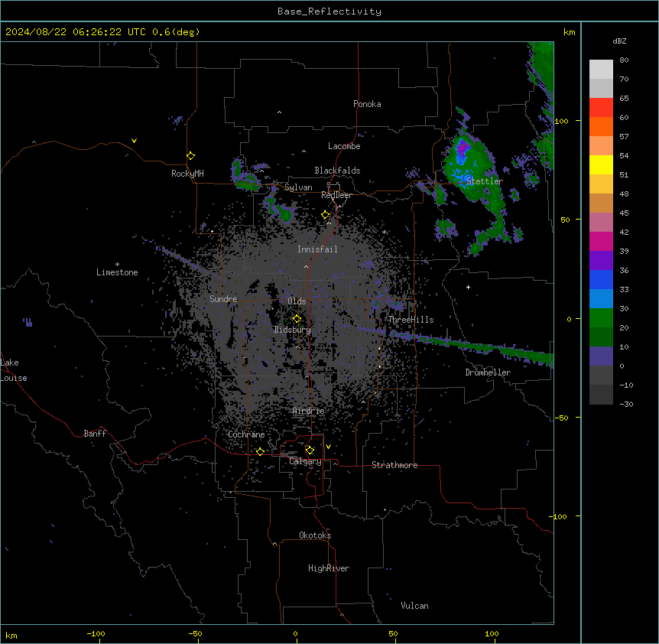Pick the mauve 42-45 dBZ band
The image size is (659, 644).
(x=601, y=223)
